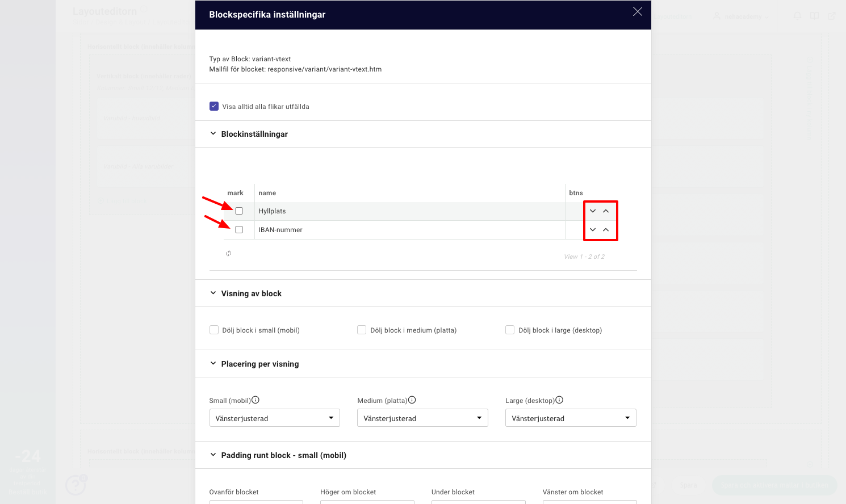Move IBAN-nummer row down with chevron
Screen dimensions: 846x504
[593, 230]
